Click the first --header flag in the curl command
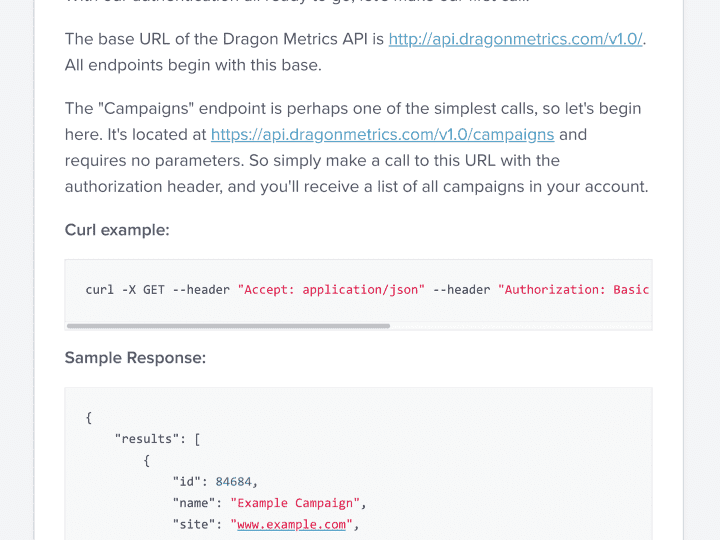 [201, 290]
